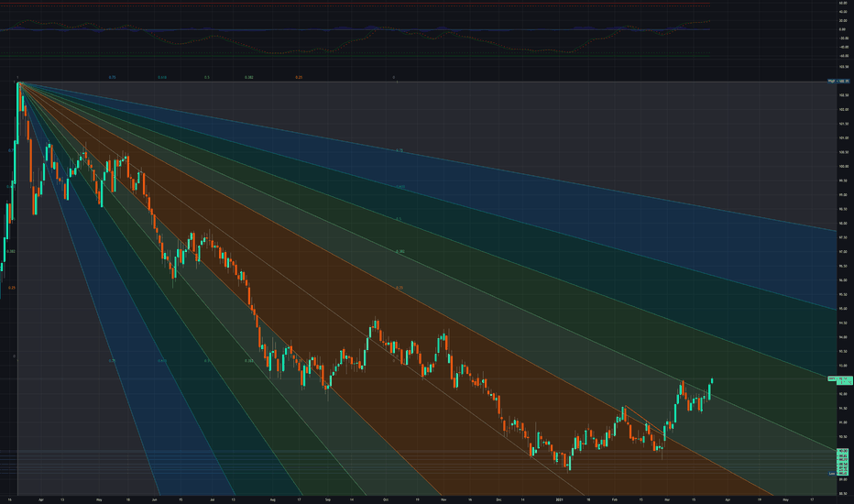Viewport: 854px width, 504px height.
Task: Click the 100.00 price level on the price axis
Action: click(x=843, y=166)
